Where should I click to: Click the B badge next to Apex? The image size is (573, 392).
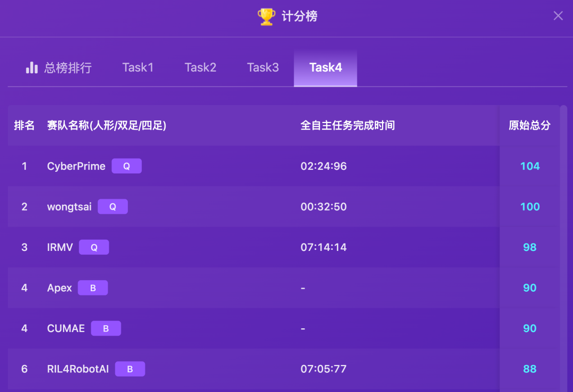[x=93, y=288]
